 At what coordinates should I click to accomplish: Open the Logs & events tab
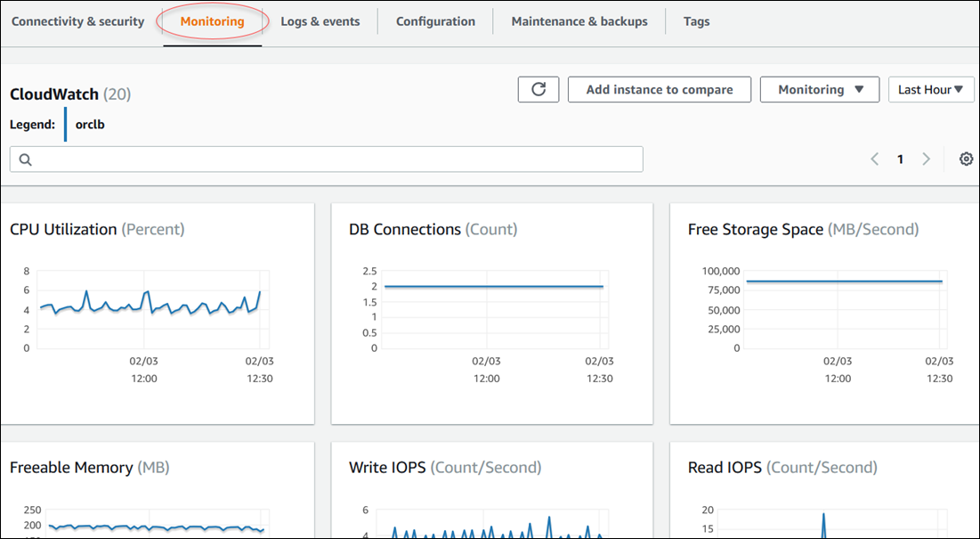click(320, 21)
